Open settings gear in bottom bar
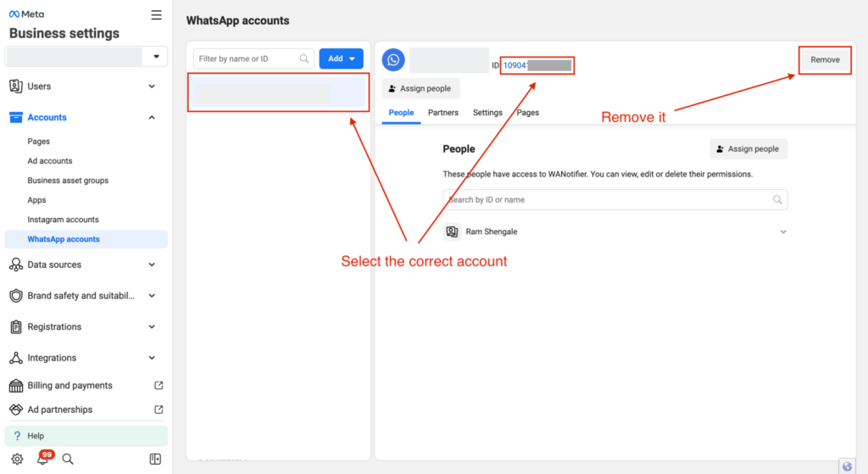Viewport: 868px width, 474px height. point(17,459)
